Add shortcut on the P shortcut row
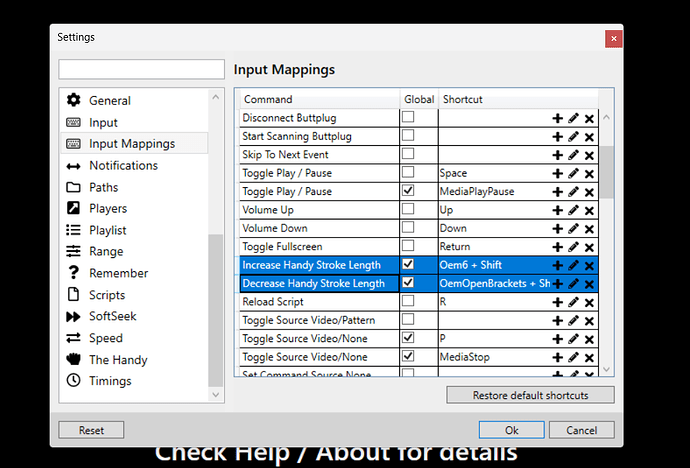Screen dimensions: 690x468 (557, 339)
